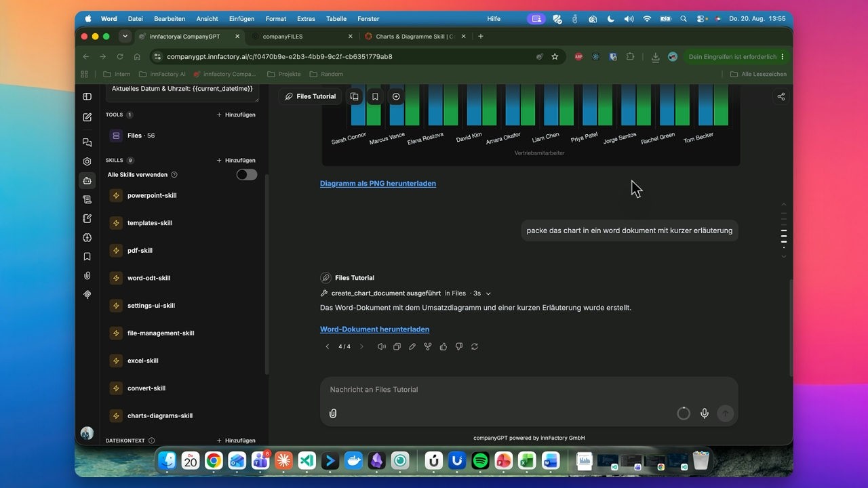Click the user avatar at sidebar bottom
This screenshot has height=488, width=868.
87,433
